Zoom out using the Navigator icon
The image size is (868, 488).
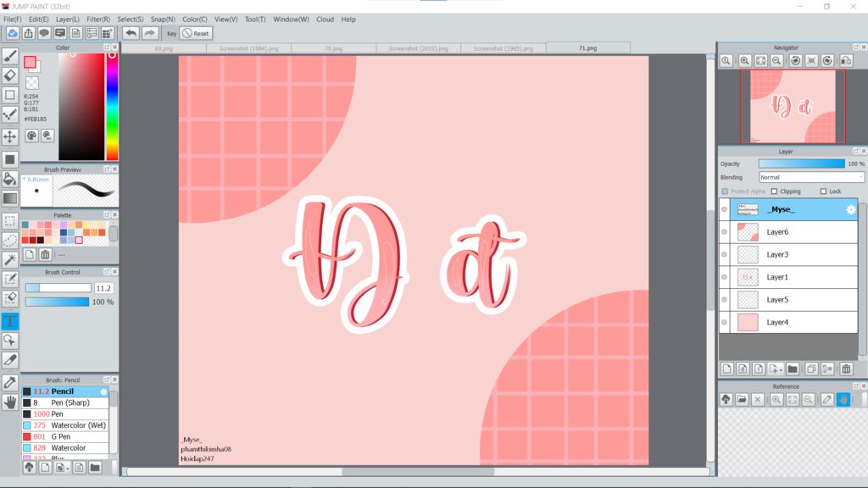(776, 61)
